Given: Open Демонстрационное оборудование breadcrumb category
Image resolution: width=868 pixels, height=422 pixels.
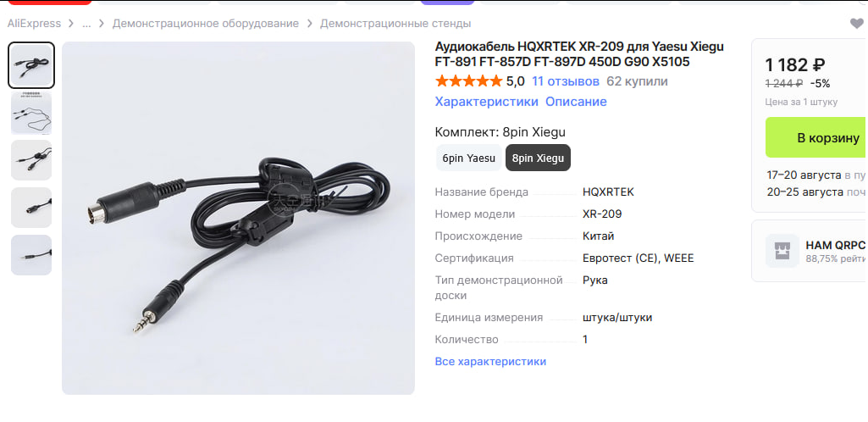Looking at the screenshot, I should (x=206, y=24).
